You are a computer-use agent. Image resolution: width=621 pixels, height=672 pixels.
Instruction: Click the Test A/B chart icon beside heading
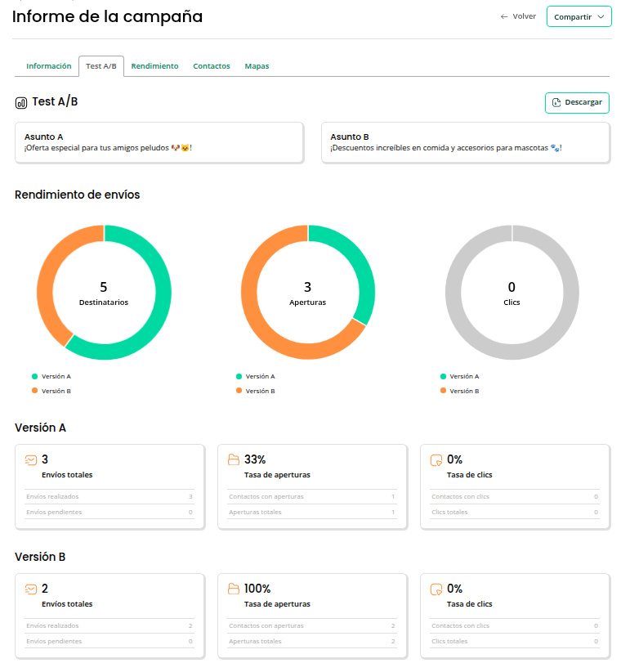coord(21,103)
